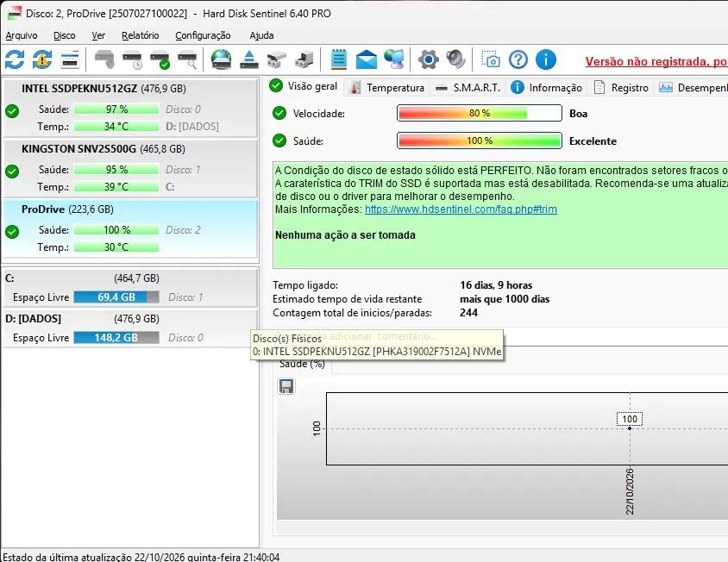Switch to the Registro tab
Screen dimensions: 728x562
(621, 87)
